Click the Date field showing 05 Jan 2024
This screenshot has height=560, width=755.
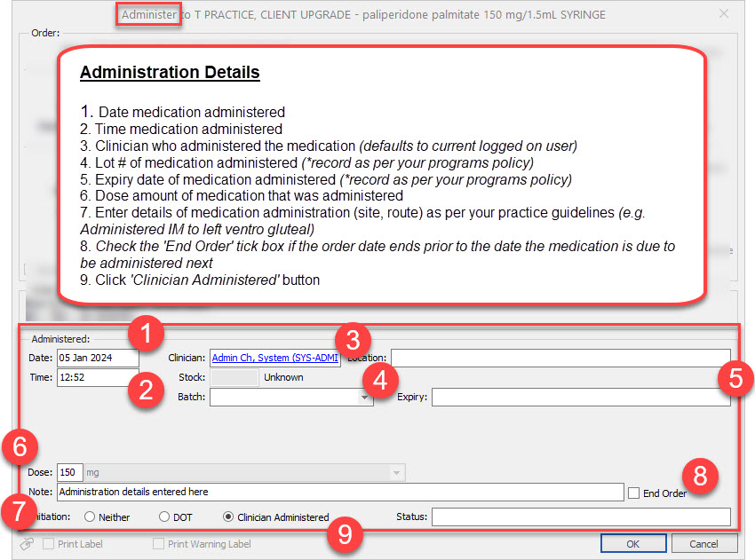tap(98, 358)
